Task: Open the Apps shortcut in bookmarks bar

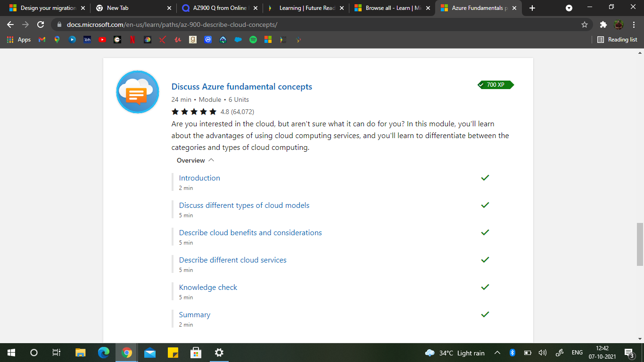Action: (19, 40)
